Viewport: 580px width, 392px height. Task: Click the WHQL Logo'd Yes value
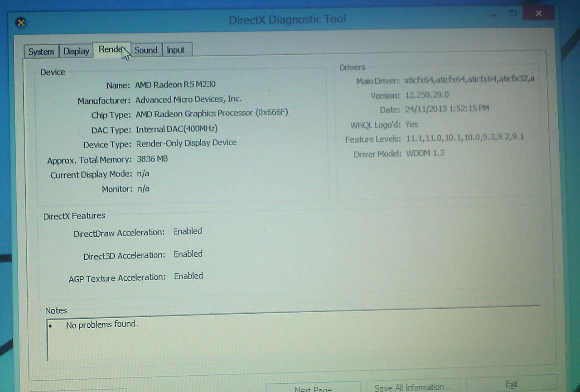411,124
